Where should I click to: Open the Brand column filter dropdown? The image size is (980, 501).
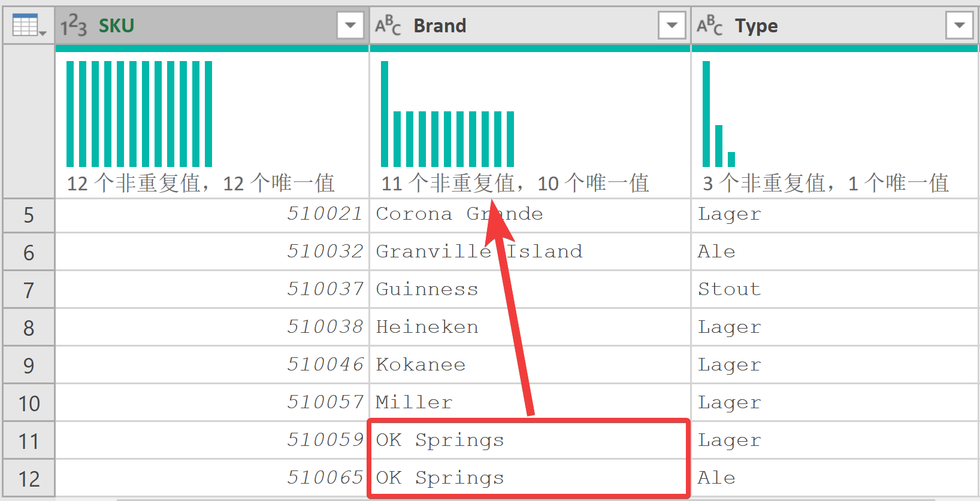tap(672, 26)
